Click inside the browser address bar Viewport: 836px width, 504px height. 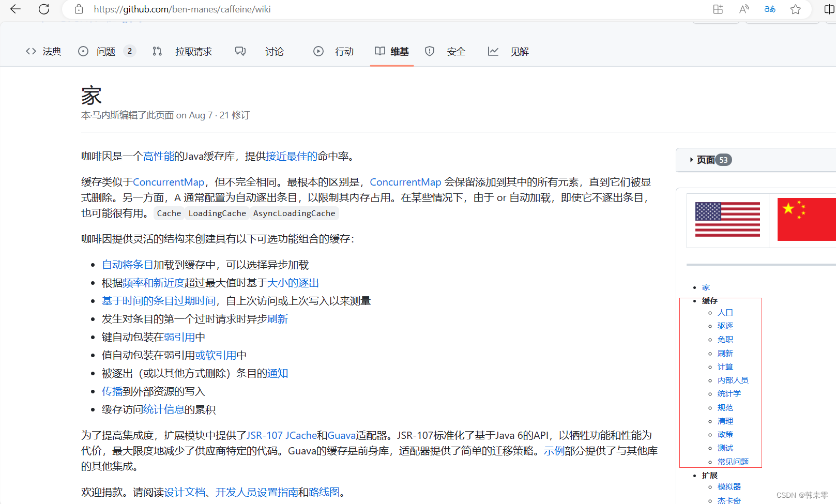[x=207, y=9]
